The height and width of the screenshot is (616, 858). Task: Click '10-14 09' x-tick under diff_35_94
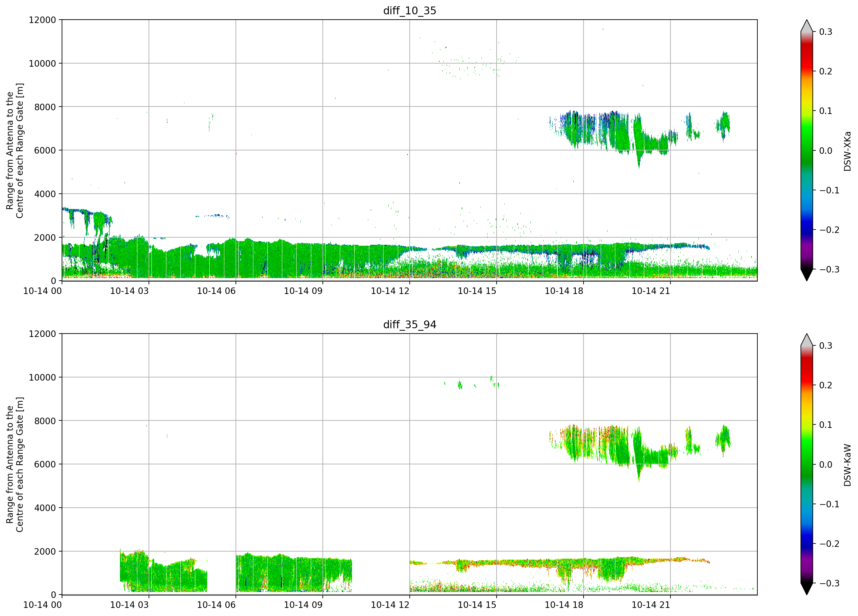pos(303,605)
